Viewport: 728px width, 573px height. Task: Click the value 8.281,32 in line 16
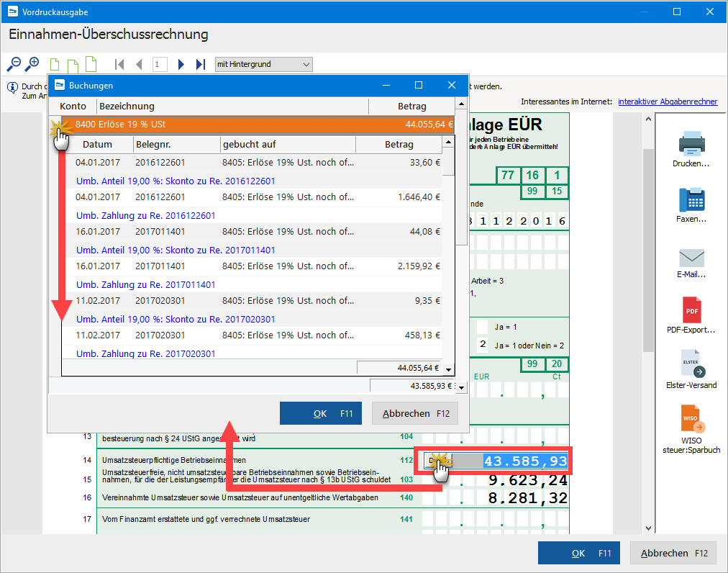pos(528,498)
